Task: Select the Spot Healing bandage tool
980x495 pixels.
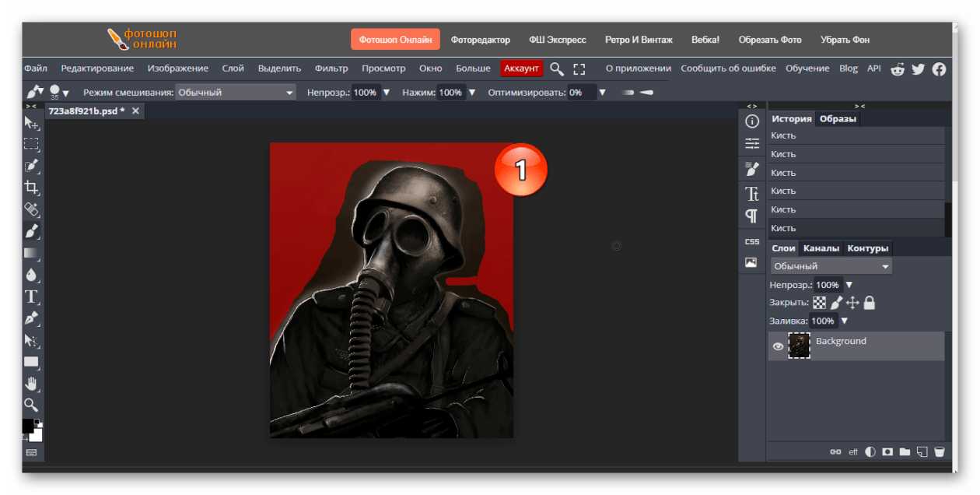Action: click(31, 209)
